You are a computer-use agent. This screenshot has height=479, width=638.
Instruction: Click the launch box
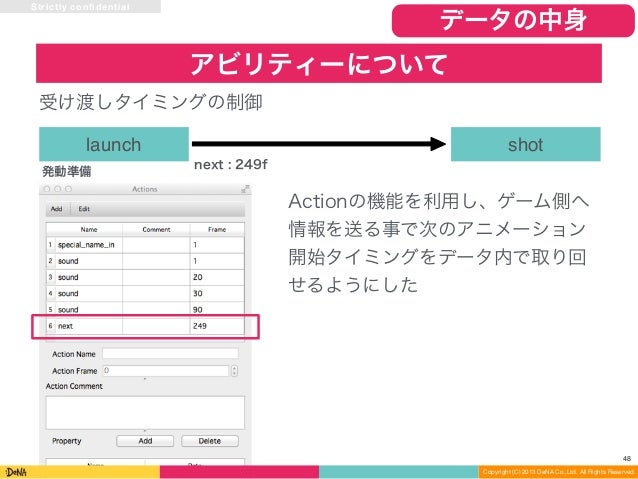tap(114, 144)
